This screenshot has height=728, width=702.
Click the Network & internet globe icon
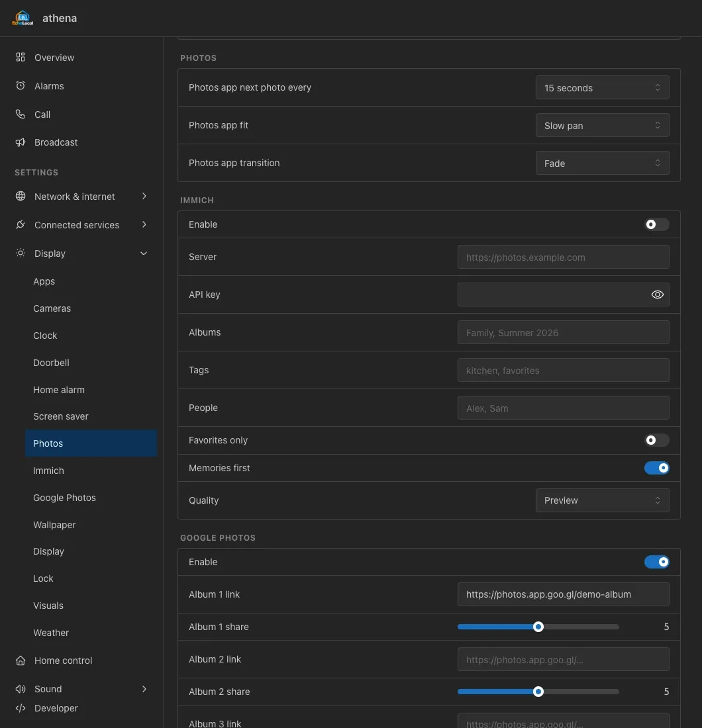pos(21,196)
